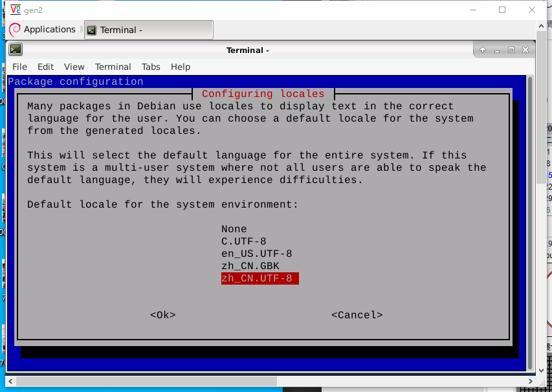Viewport: 552px width, 392px height.
Task: Click the VNC viewer horizontal scrollbar thumb
Action: [x=146, y=381]
